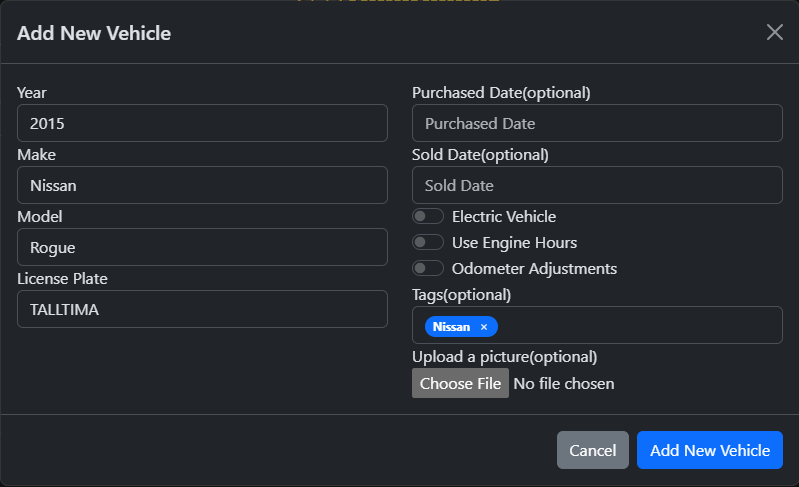This screenshot has height=487, width=799.
Task: Turn on the Odometer Adjustments switch
Action: 428,268
